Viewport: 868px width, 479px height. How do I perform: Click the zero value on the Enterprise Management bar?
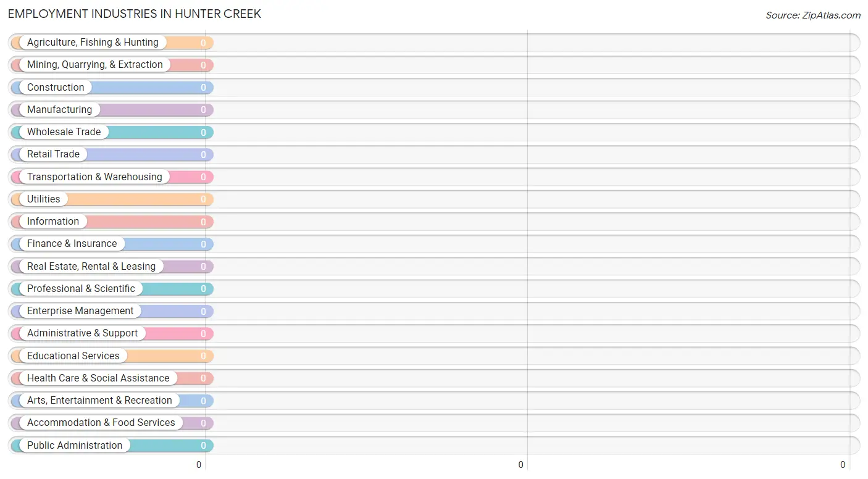204,311
